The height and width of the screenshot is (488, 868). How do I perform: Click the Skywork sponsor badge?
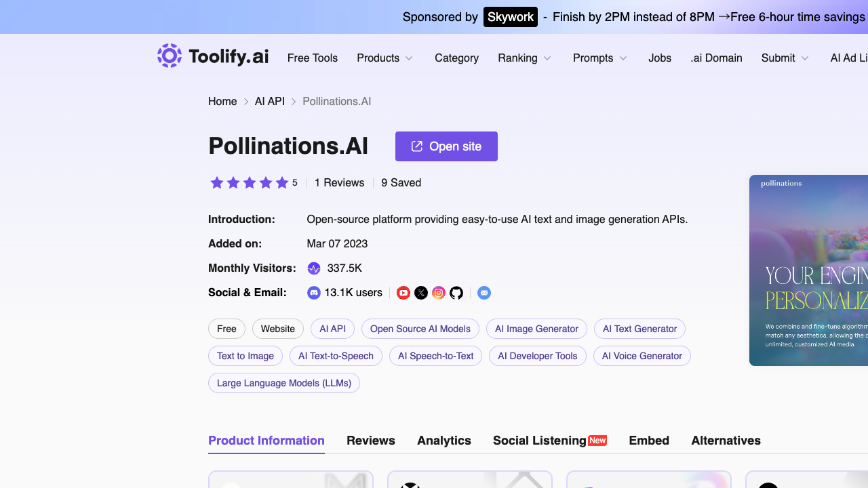click(x=511, y=17)
